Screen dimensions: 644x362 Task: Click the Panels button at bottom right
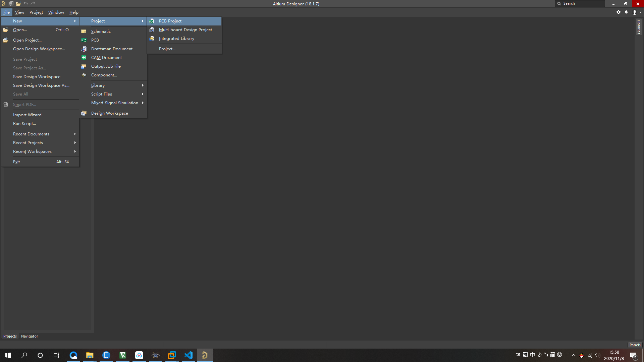tap(635, 345)
